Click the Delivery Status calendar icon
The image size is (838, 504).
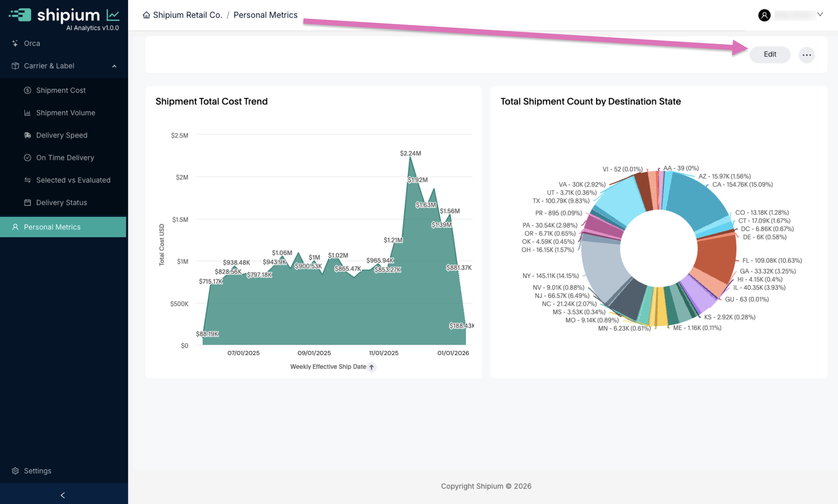pos(28,203)
